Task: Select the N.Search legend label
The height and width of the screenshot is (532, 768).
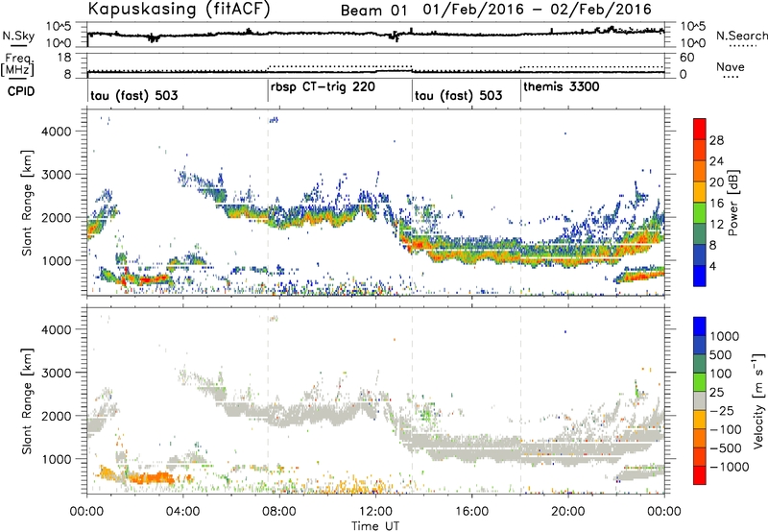Action: [x=742, y=36]
